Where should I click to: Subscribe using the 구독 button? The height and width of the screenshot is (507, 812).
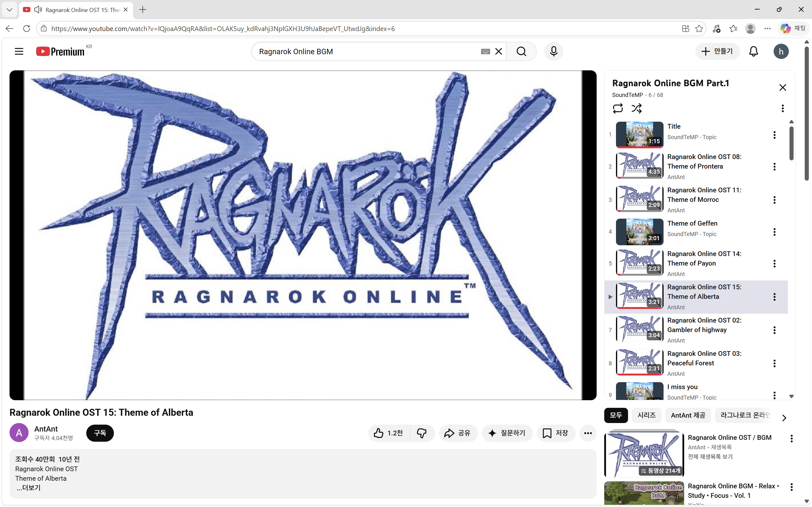tap(100, 433)
